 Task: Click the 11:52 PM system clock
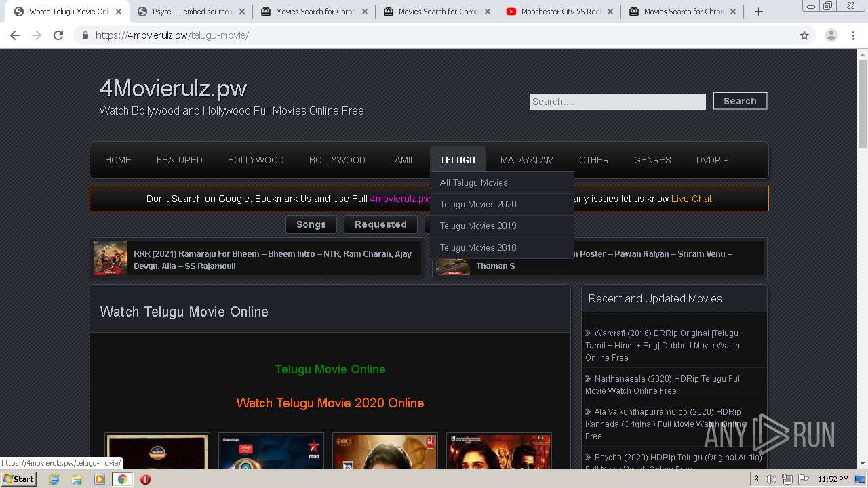point(833,479)
